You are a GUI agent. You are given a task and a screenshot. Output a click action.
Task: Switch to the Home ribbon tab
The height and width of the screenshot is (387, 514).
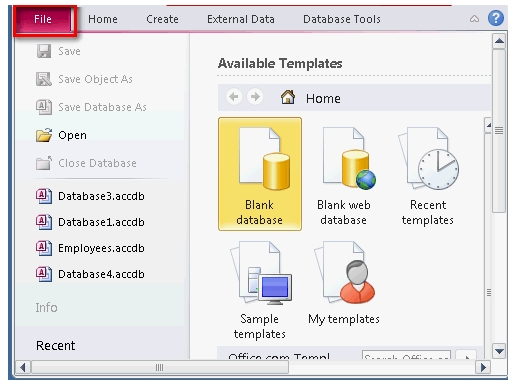click(103, 19)
